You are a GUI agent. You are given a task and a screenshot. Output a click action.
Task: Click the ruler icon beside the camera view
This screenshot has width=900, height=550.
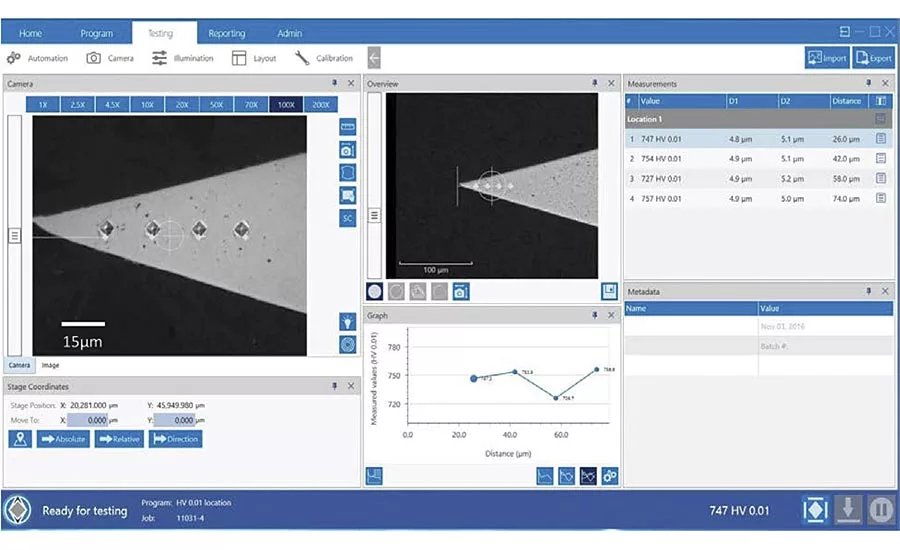pyautogui.click(x=347, y=126)
